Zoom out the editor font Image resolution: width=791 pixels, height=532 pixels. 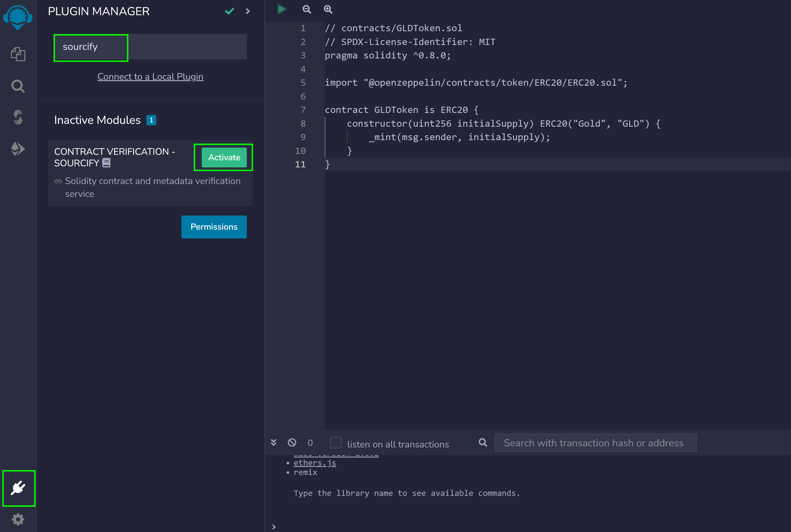(307, 9)
